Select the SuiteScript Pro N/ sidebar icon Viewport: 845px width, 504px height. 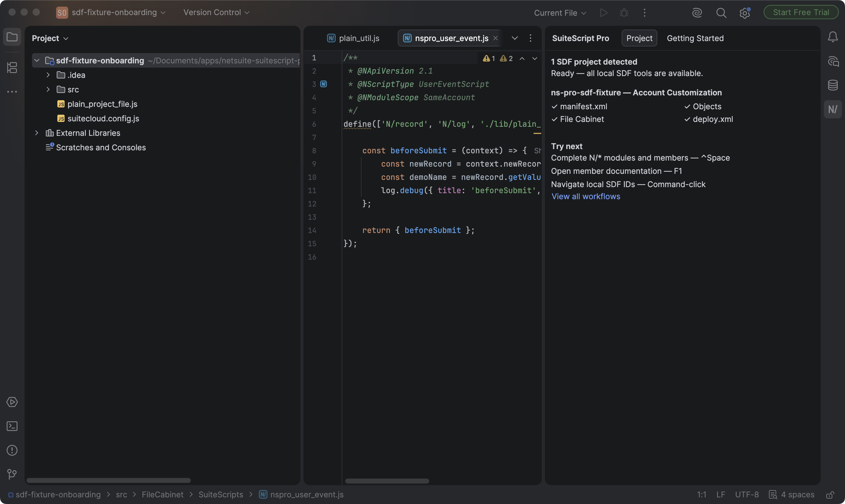833,109
